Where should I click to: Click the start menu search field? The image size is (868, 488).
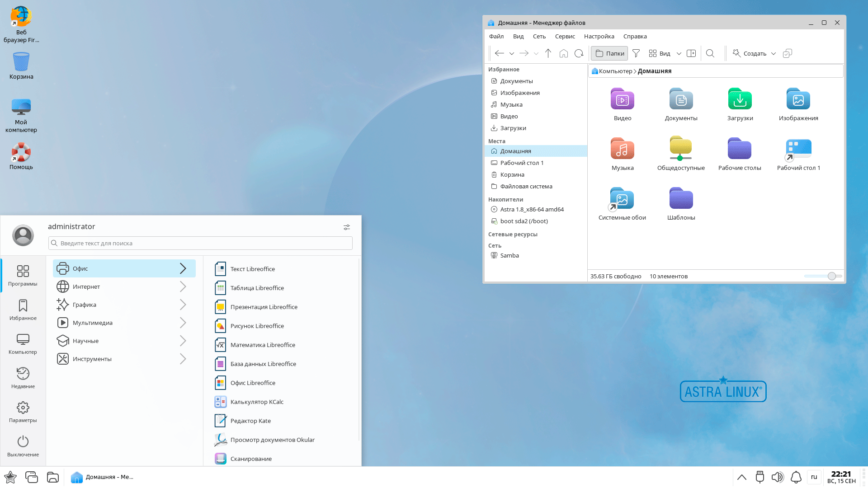point(200,243)
